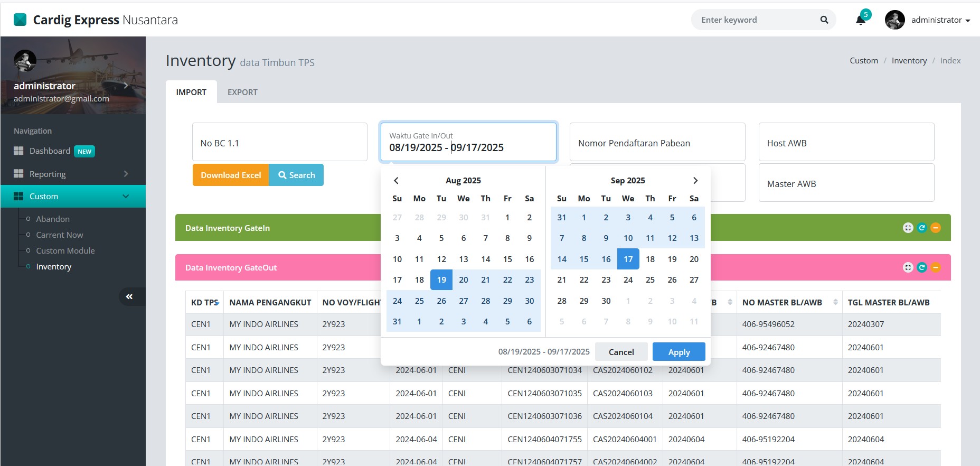The width and height of the screenshot is (980, 466).
Task: Go to next month in calendar
Action: [695, 181]
